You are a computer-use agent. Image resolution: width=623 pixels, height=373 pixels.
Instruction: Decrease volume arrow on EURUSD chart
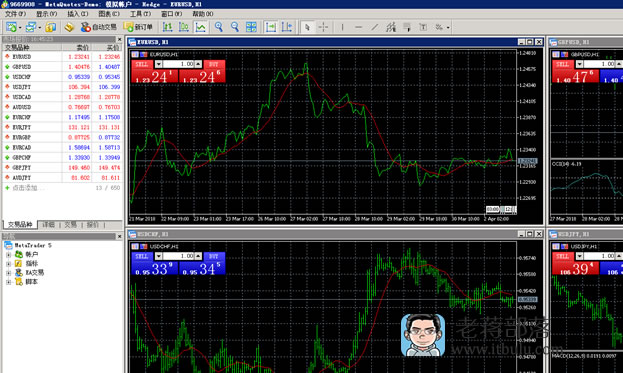point(159,64)
